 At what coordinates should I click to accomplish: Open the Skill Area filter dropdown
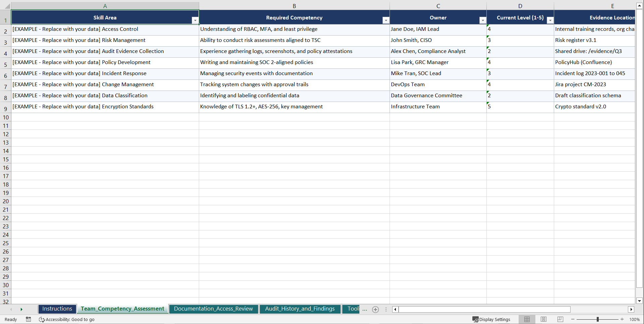point(195,20)
